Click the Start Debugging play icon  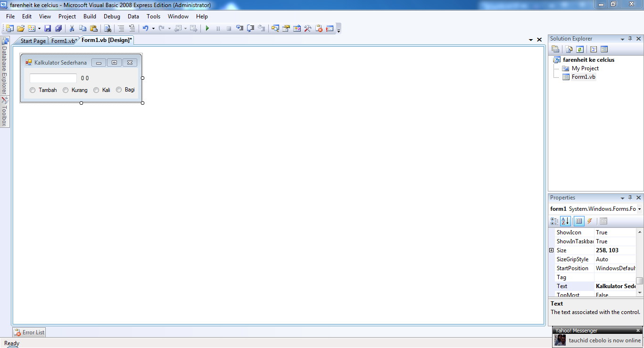(207, 28)
